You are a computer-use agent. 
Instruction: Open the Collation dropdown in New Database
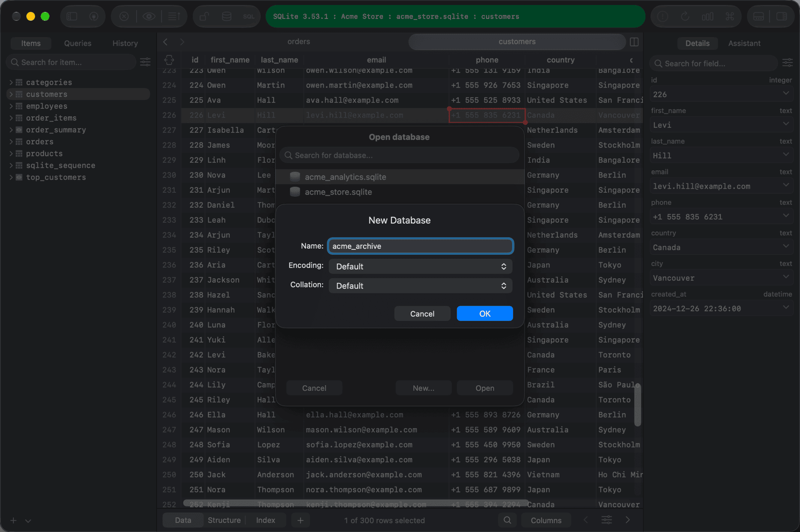click(x=420, y=286)
